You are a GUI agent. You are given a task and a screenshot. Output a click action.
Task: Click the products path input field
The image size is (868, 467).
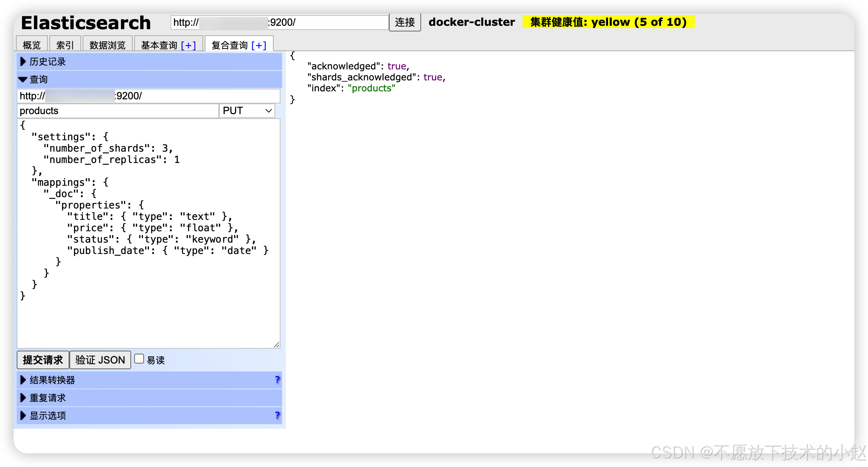(x=118, y=111)
